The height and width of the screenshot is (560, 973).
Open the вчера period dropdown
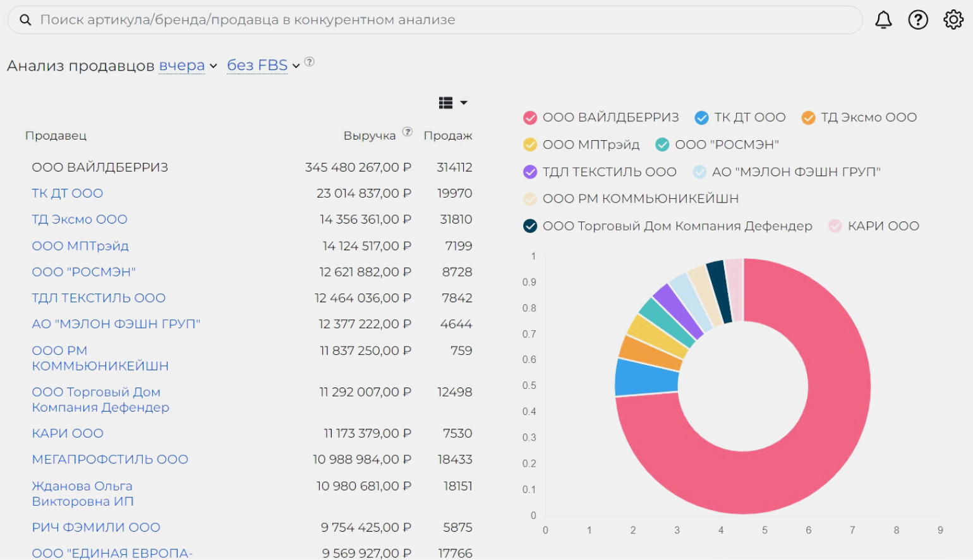tap(188, 66)
